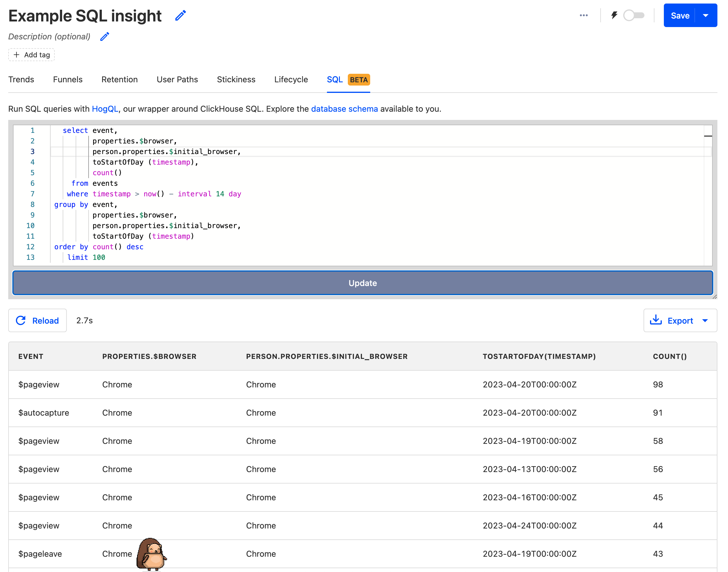Open the Export dropdown arrow
Screen dimensions: 728x572
[x=705, y=320]
